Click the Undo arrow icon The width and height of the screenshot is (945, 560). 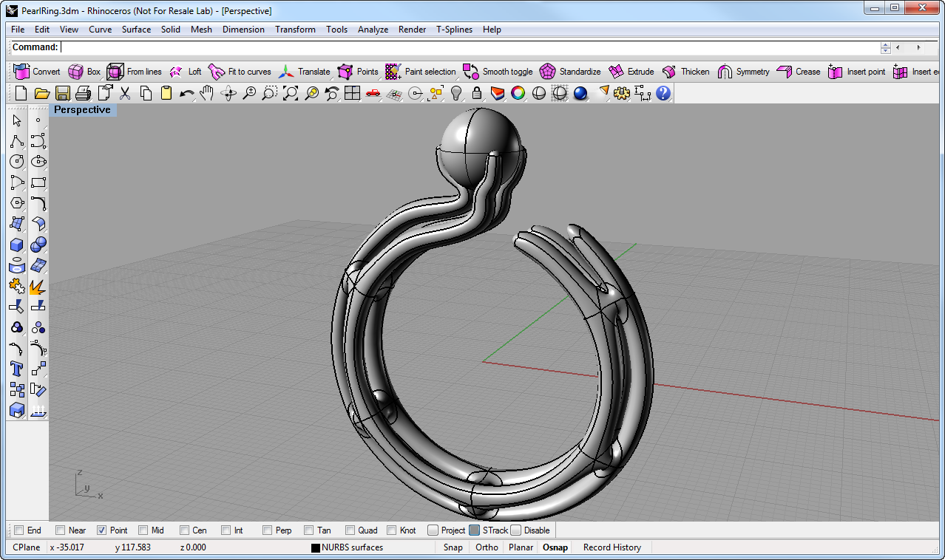coord(187,93)
